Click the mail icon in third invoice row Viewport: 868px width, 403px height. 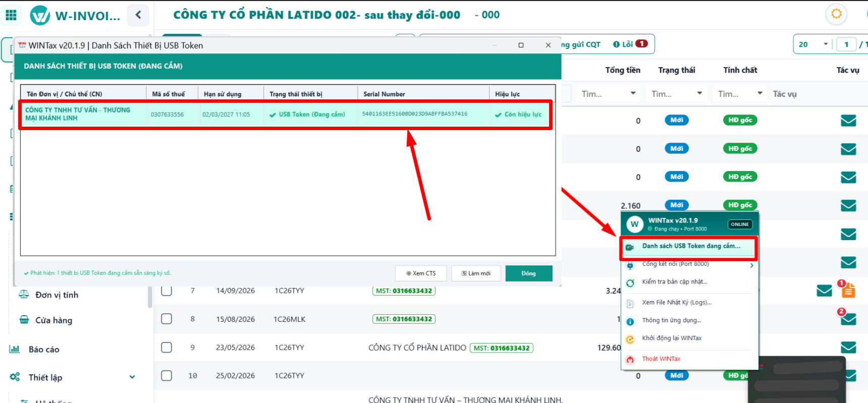click(848, 178)
